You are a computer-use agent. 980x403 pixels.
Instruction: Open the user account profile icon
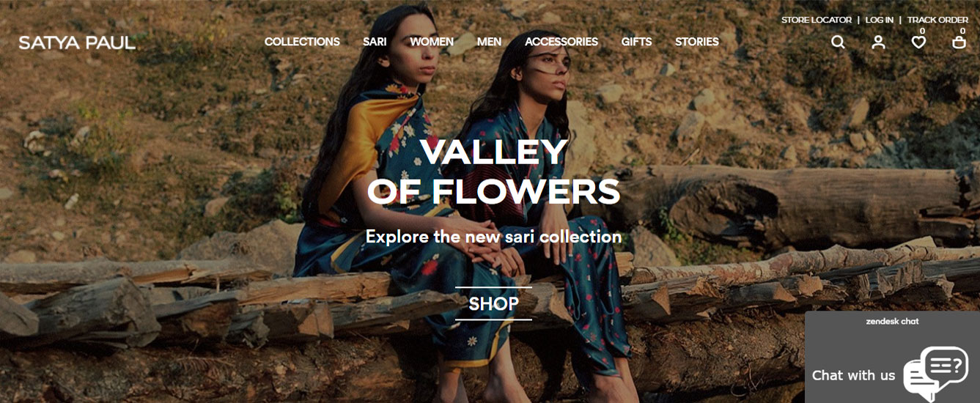pyautogui.click(x=878, y=42)
